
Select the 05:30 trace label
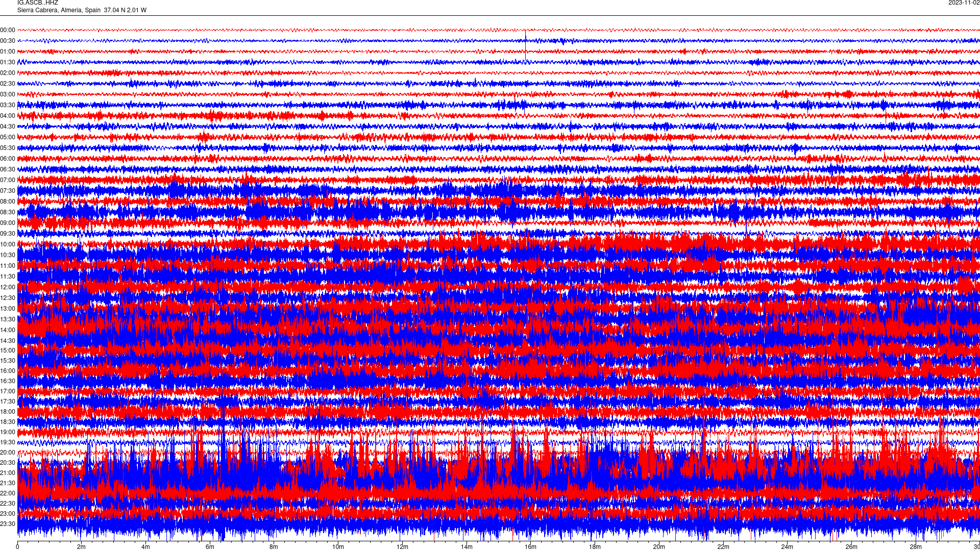click(x=8, y=148)
